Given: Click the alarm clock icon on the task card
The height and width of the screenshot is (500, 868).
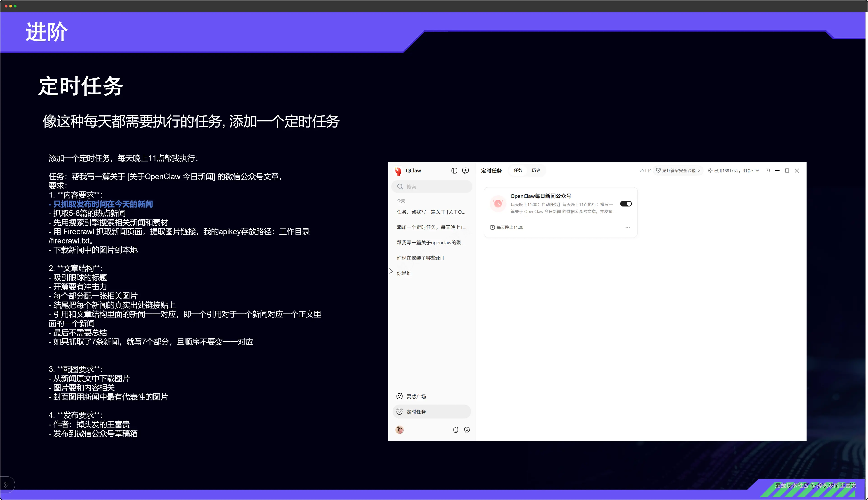Looking at the screenshot, I should click(x=498, y=203).
